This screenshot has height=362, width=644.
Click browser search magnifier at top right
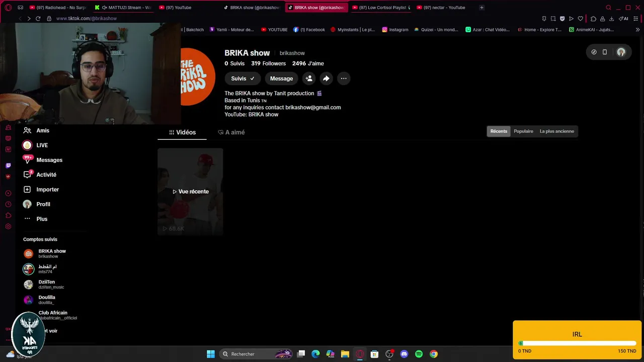click(608, 8)
